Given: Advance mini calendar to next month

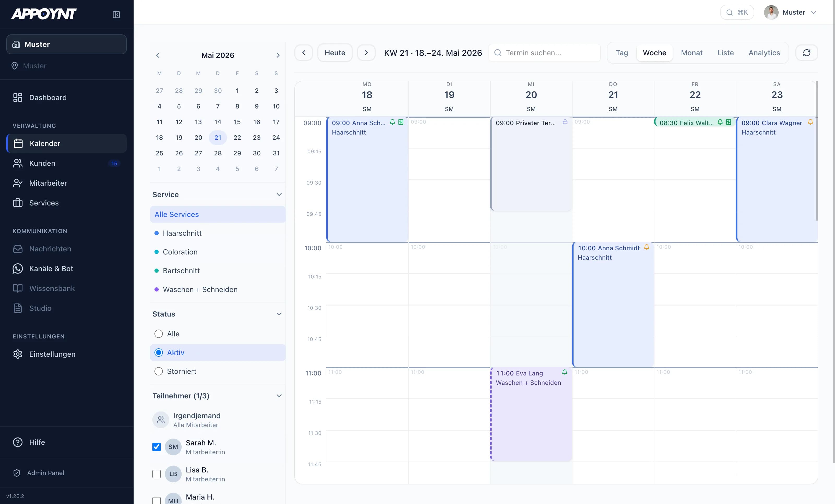Looking at the screenshot, I should pos(278,55).
